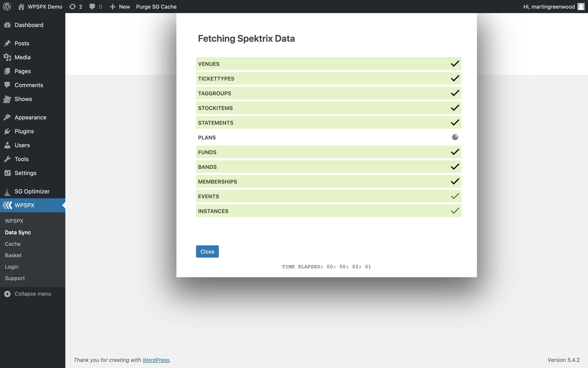Click Purge SG Cache in admin bar
This screenshot has width=588, height=368.
(x=156, y=7)
